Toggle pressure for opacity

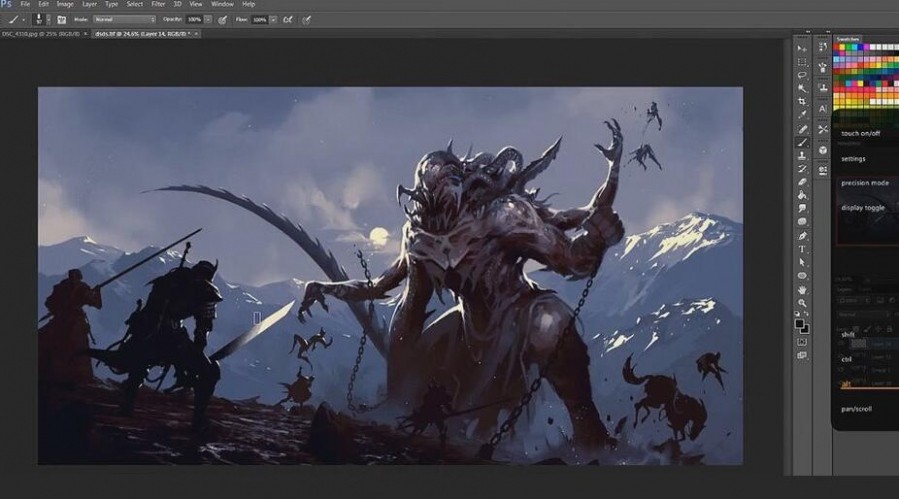[222, 20]
